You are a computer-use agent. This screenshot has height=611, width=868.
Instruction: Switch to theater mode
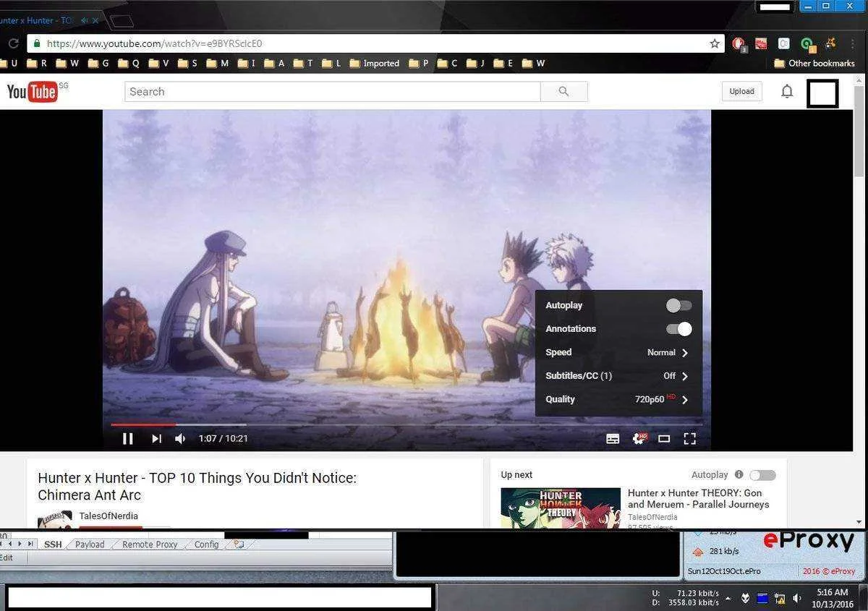[x=664, y=438]
